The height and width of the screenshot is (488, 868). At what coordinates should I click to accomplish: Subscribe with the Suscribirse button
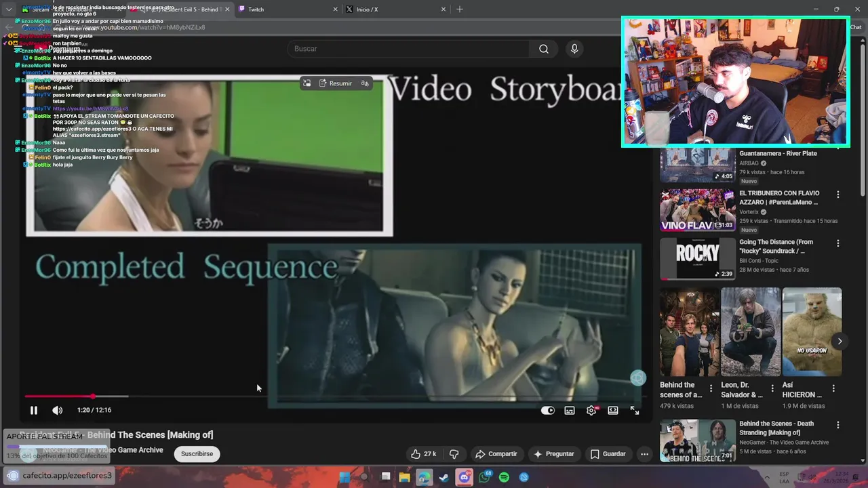[197, 454]
